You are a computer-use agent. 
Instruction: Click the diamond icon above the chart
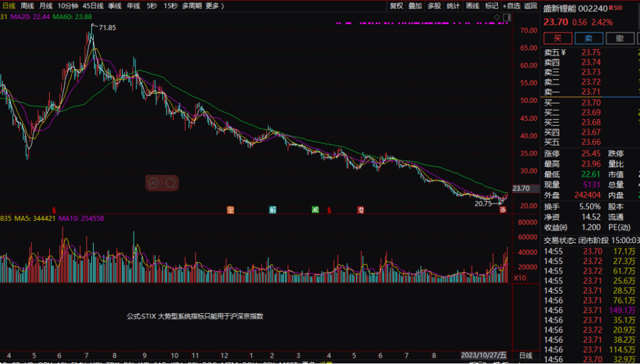click(x=497, y=17)
